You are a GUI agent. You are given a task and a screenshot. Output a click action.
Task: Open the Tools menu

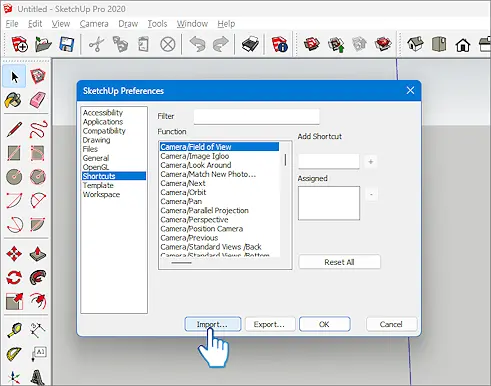(x=157, y=24)
